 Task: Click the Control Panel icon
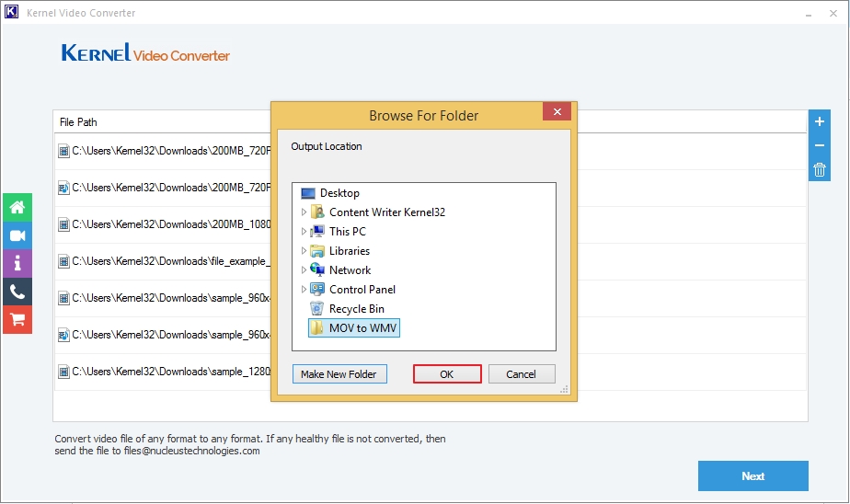coord(317,290)
